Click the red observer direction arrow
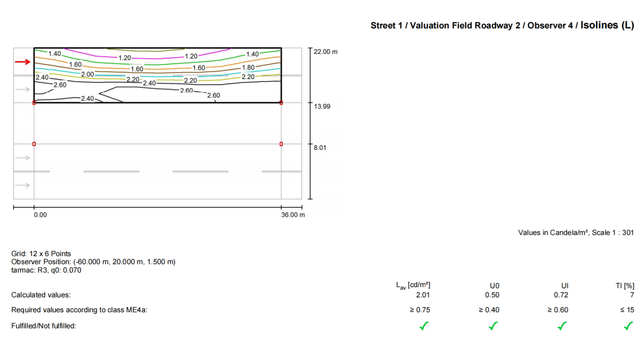The height and width of the screenshot is (356, 644). 22,62
